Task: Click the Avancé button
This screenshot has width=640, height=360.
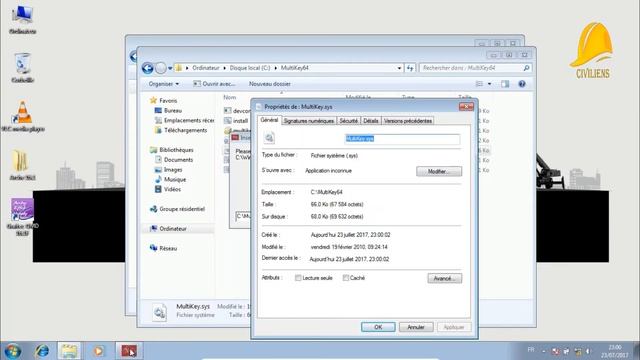Action: coord(444,278)
